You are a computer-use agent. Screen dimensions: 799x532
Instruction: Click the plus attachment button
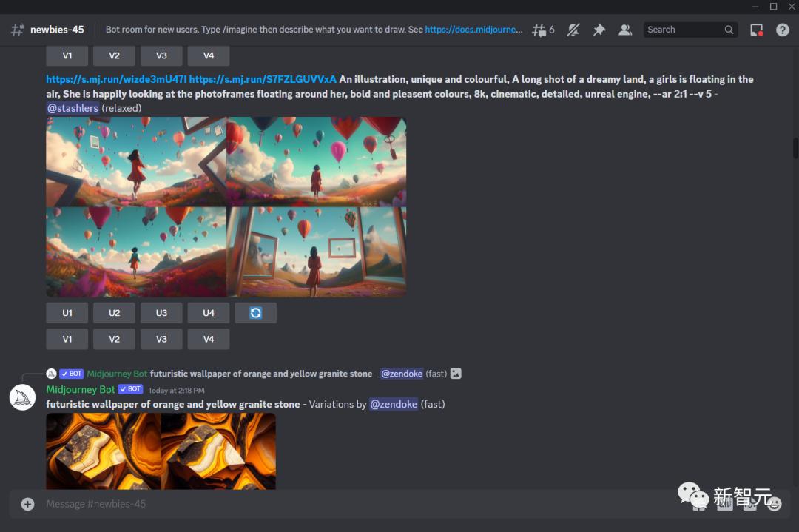pos(27,504)
